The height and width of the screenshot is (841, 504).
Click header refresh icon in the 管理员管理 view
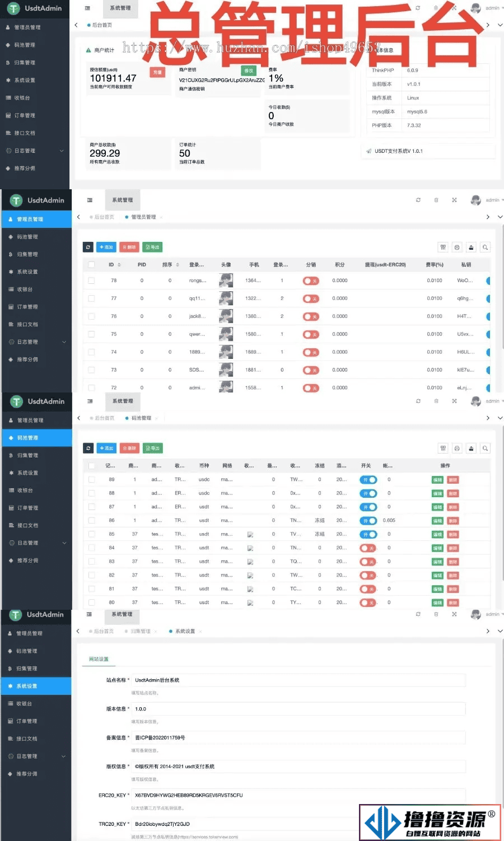coord(418,200)
